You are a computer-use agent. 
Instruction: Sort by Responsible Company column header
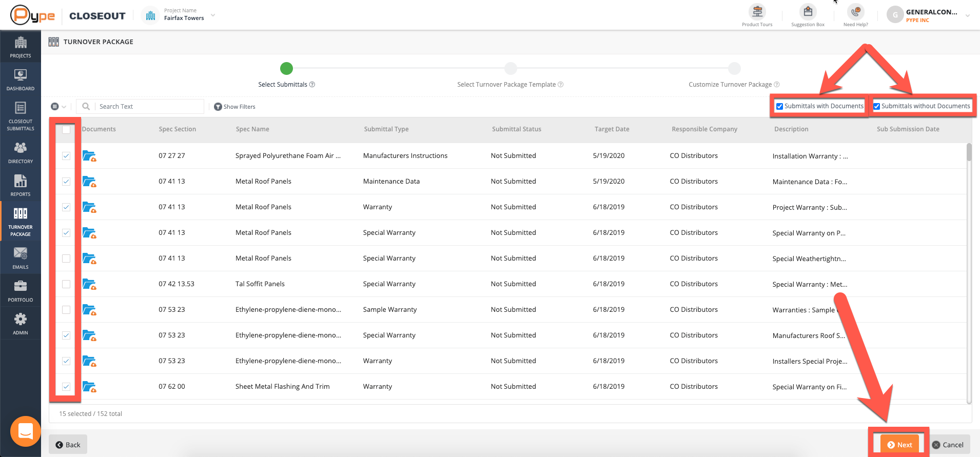point(704,129)
